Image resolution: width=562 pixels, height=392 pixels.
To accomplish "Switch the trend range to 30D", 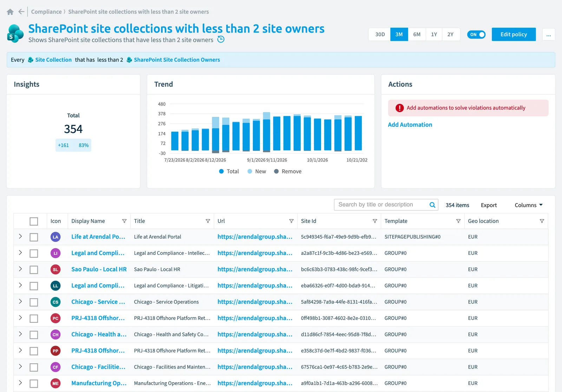I will tap(380, 34).
